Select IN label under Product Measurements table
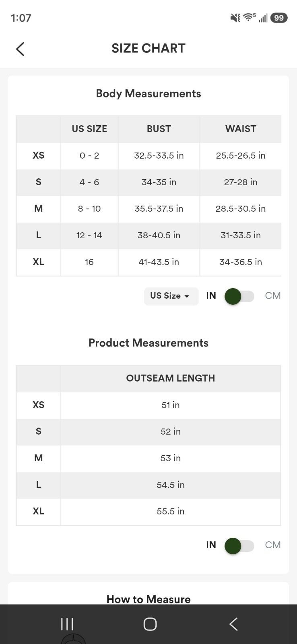 tap(211, 545)
